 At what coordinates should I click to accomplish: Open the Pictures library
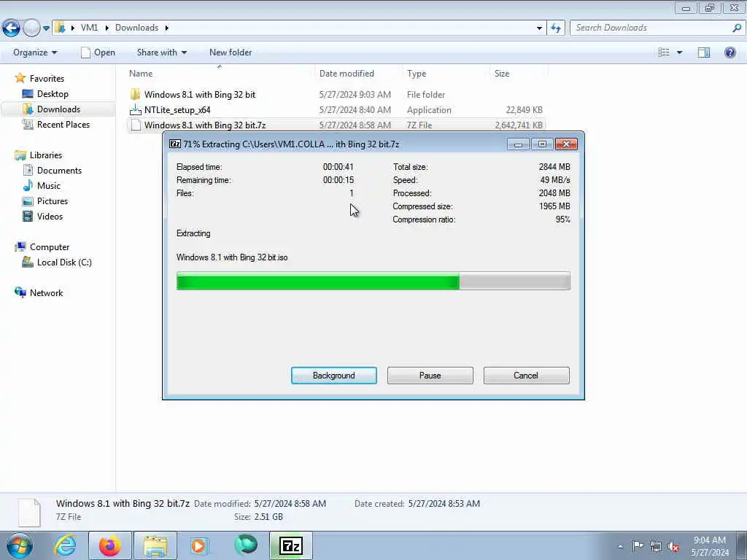tap(53, 201)
